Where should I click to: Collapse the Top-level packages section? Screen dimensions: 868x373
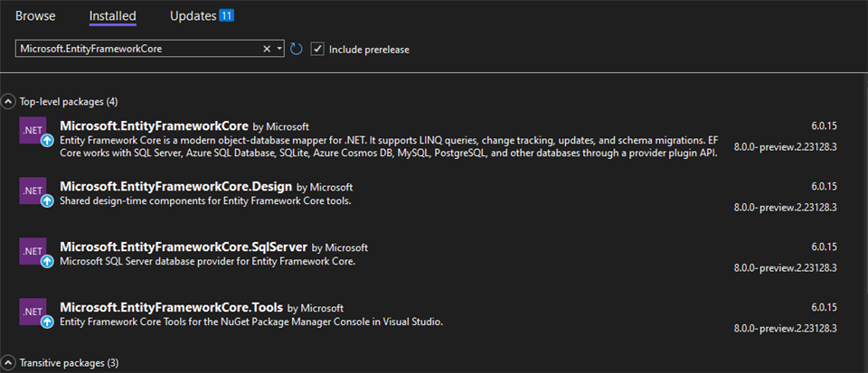8,101
